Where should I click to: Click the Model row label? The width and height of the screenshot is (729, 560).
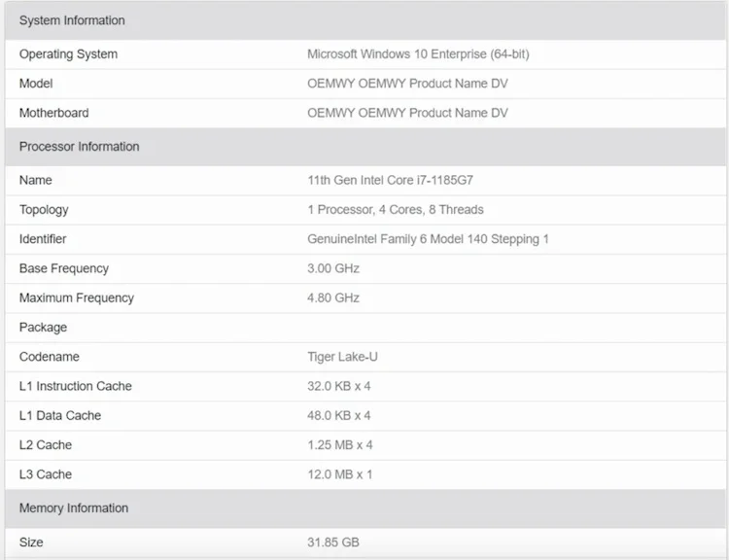click(x=36, y=84)
